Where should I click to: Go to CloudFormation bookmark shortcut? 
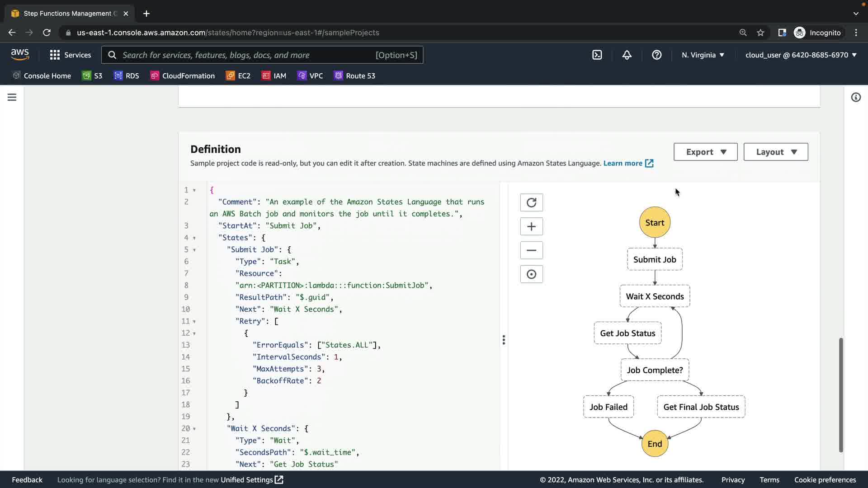pos(183,76)
